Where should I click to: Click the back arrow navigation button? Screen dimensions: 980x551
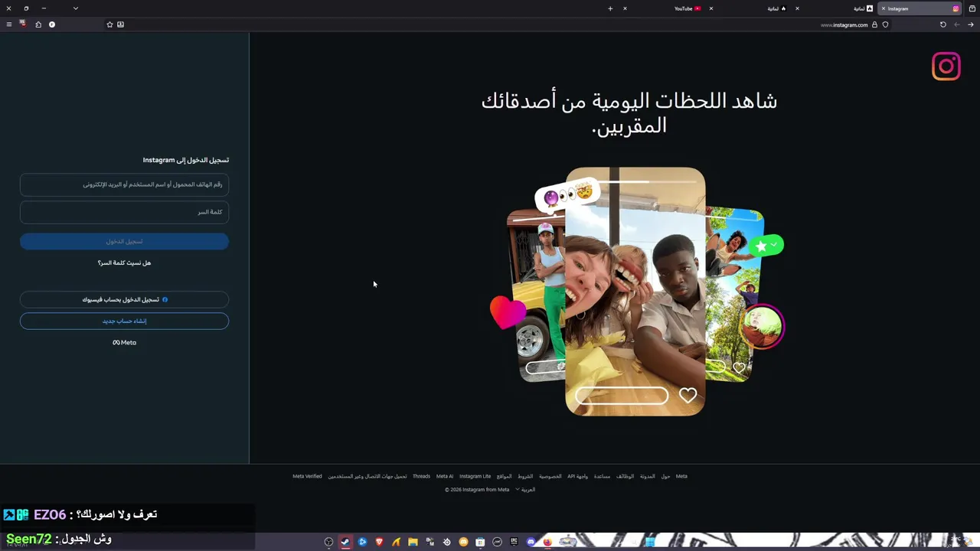pyautogui.click(x=956, y=24)
